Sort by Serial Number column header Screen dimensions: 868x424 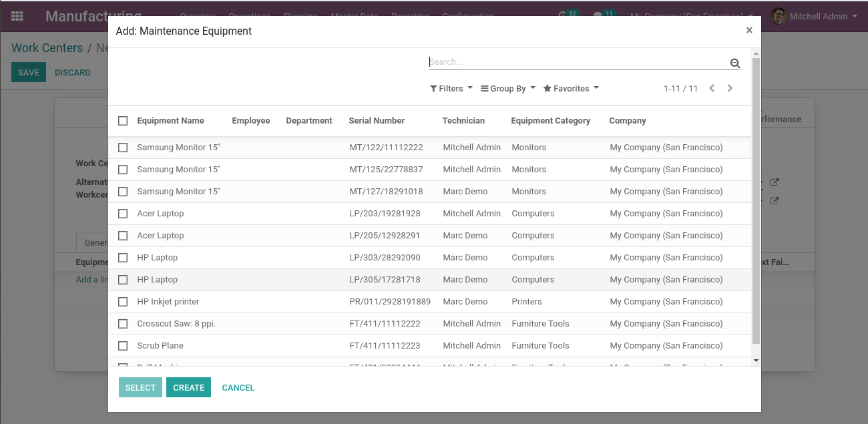(377, 121)
